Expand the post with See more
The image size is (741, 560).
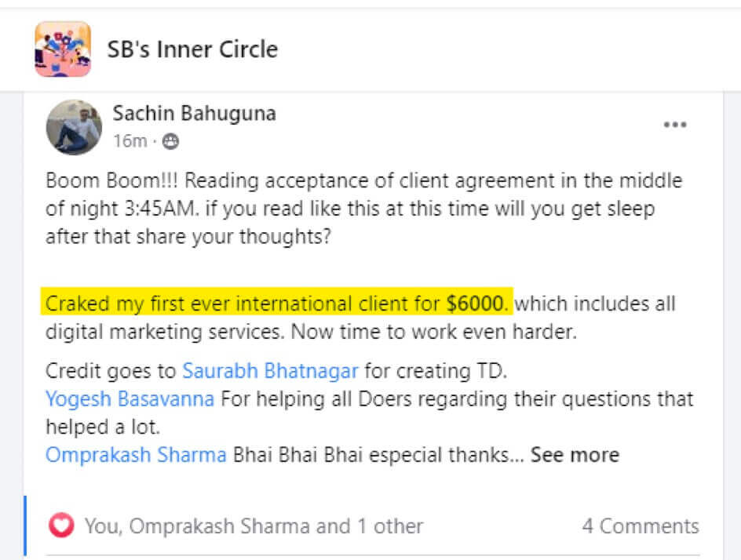pyautogui.click(x=575, y=455)
